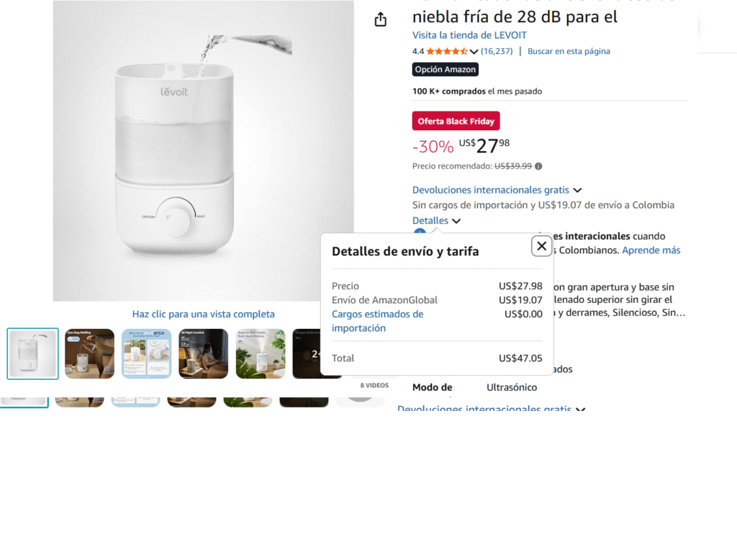Select the One-Step Refilling thumbnail

click(89, 353)
